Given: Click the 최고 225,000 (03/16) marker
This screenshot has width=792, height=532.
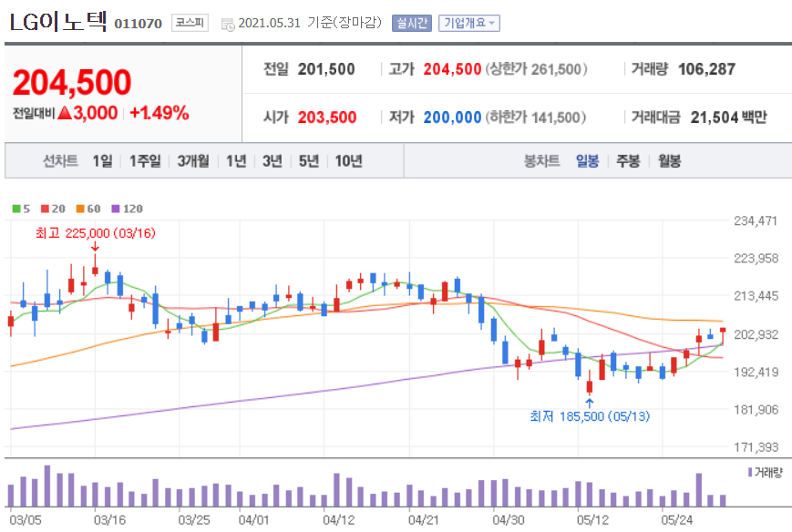Looking at the screenshot, I should coord(96,233).
